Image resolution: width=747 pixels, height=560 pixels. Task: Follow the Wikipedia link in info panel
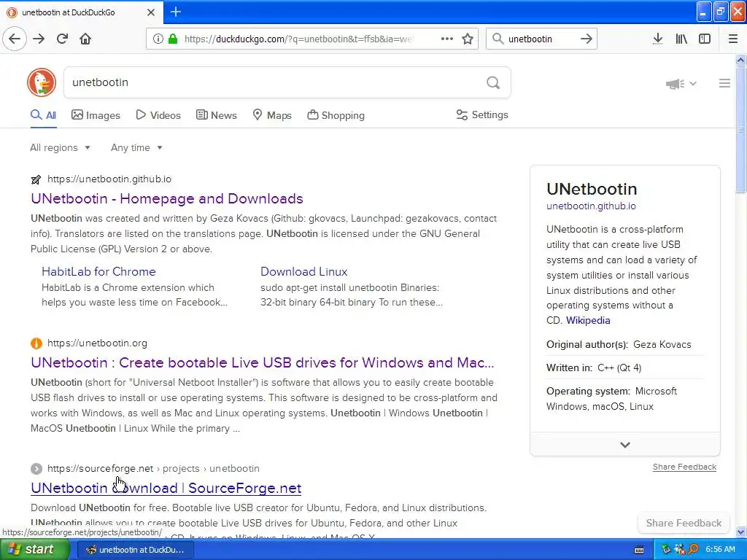click(588, 321)
